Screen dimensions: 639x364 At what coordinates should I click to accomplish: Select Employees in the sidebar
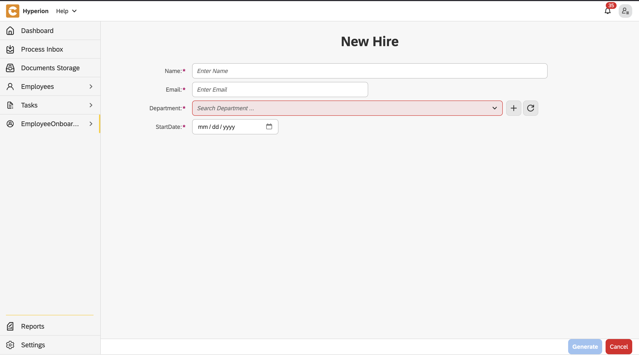tap(50, 87)
